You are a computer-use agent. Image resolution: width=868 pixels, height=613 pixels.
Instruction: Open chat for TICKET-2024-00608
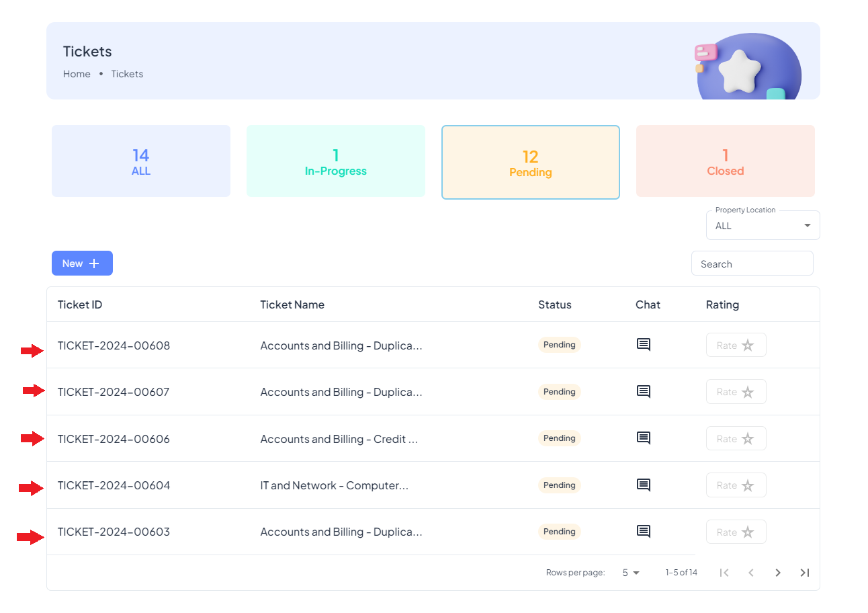[643, 345]
